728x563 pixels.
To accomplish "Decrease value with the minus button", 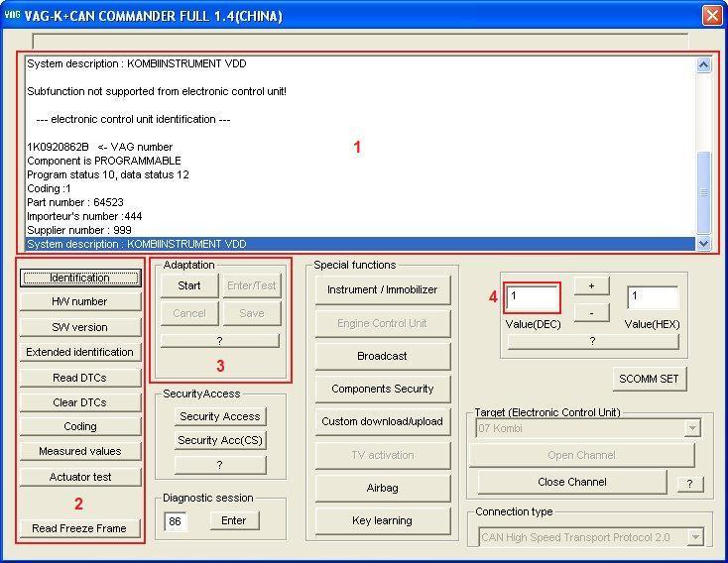I will 591,314.
